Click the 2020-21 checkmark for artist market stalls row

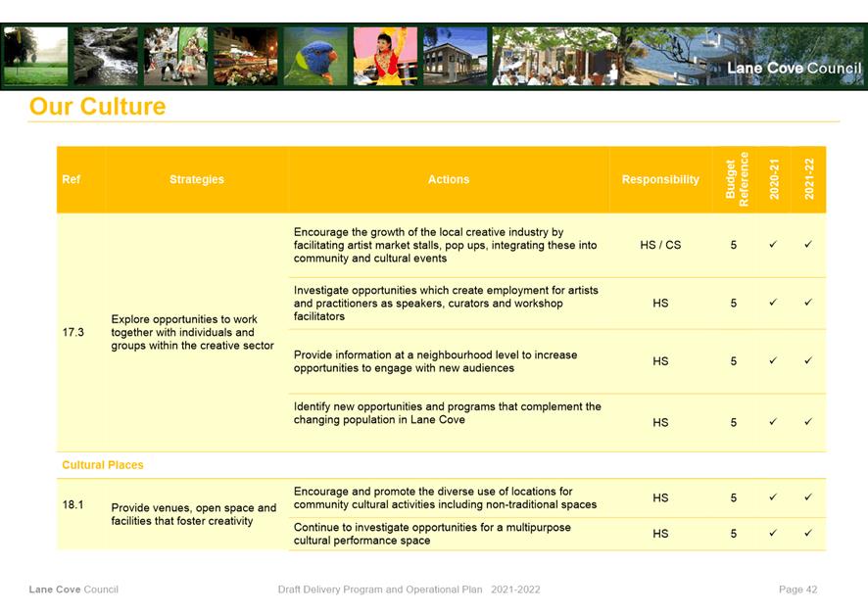(774, 245)
